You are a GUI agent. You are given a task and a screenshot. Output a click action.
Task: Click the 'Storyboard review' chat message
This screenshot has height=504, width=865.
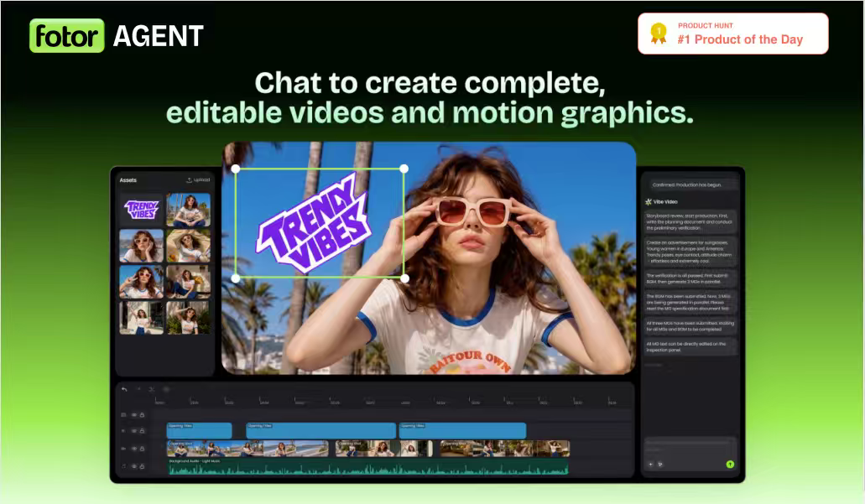point(690,221)
